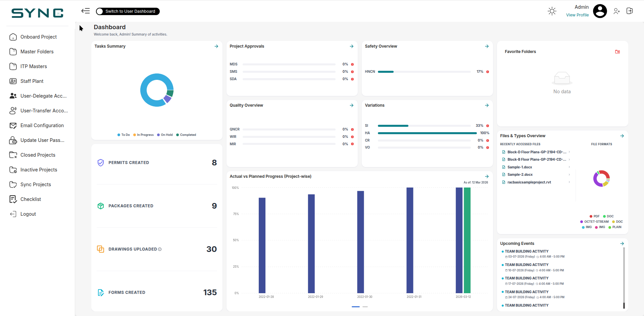The image size is (644, 316).
Task: Collapse the sidebar menu icon
Action: click(x=86, y=11)
